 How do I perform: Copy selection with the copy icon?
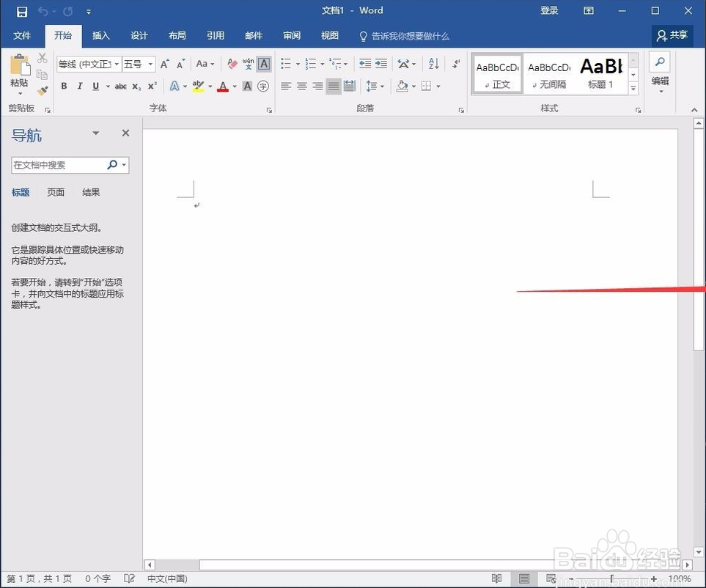point(42,74)
